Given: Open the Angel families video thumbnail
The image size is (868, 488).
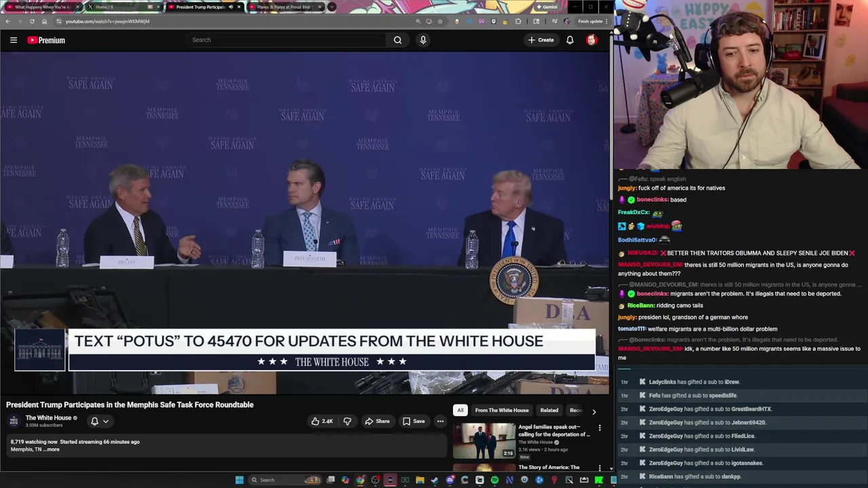Looking at the screenshot, I should [x=484, y=441].
